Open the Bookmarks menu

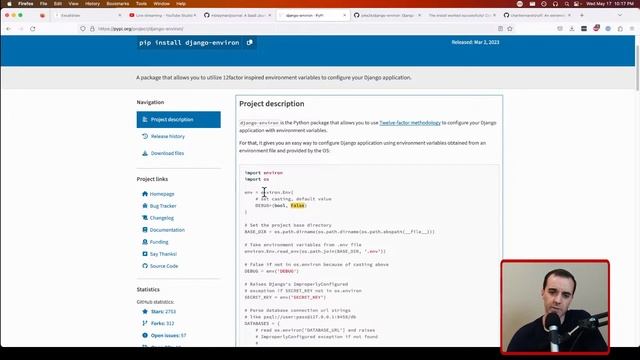(x=118, y=4)
